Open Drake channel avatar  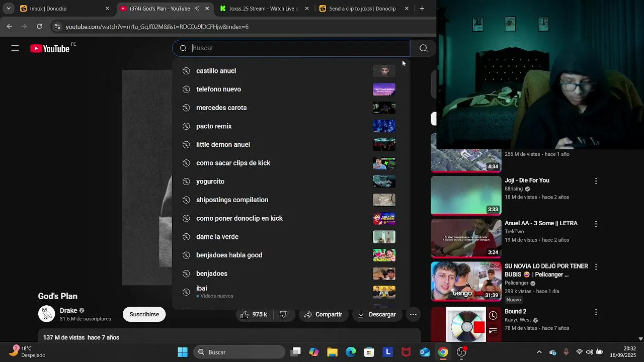click(47, 314)
